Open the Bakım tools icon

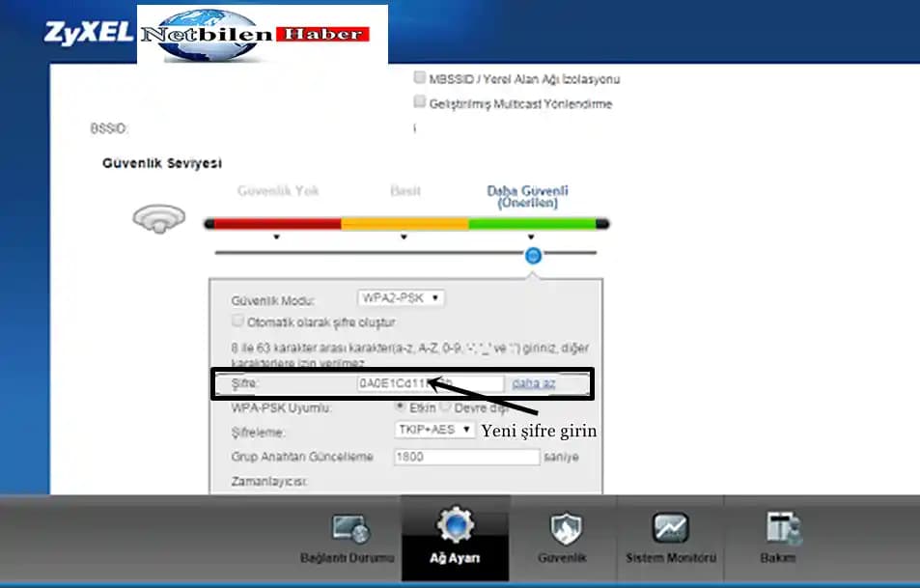pos(778,529)
